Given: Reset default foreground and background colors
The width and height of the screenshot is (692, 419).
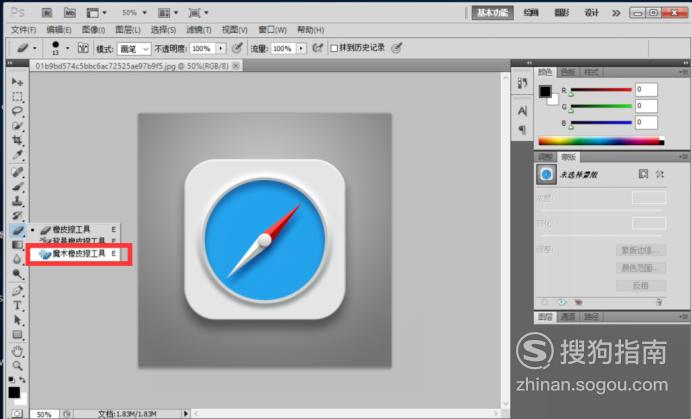Looking at the screenshot, I should pos(11,380).
